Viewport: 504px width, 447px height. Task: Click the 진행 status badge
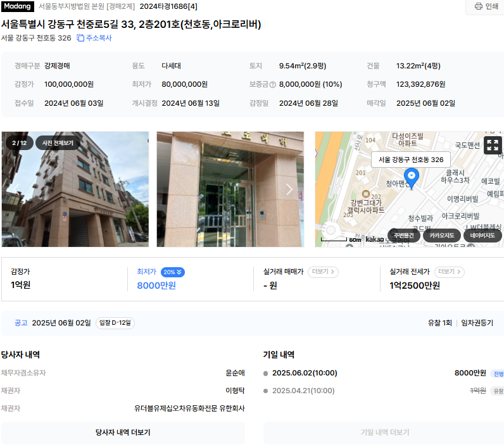click(x=498, y=374)
